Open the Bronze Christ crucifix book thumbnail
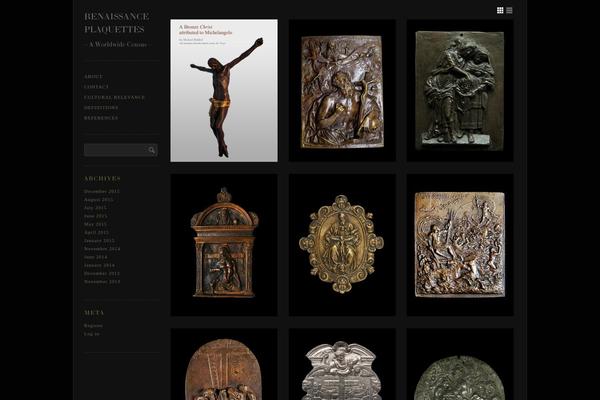This screenshot has width=600, height=400. pyautogui.click(x=224, y=91)
